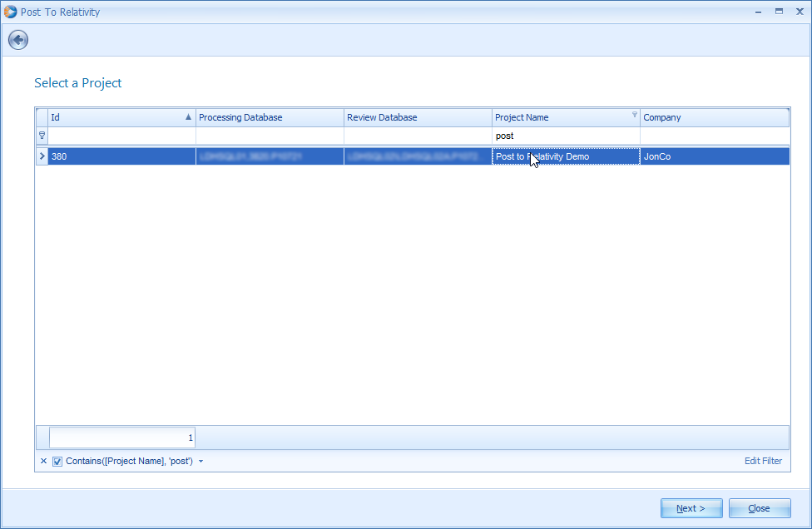
Task: Maximize the Post To Relativity window
Action: [x=779, y=12]
